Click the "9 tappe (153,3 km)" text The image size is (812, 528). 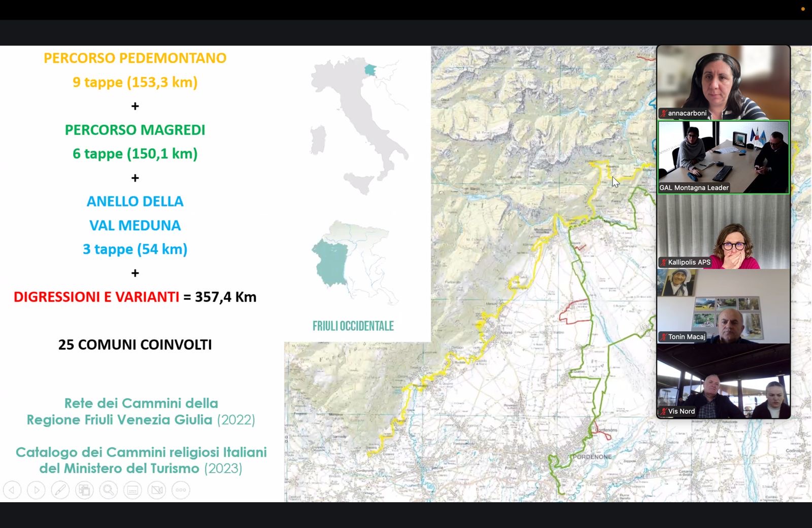(x=135, y=82)
